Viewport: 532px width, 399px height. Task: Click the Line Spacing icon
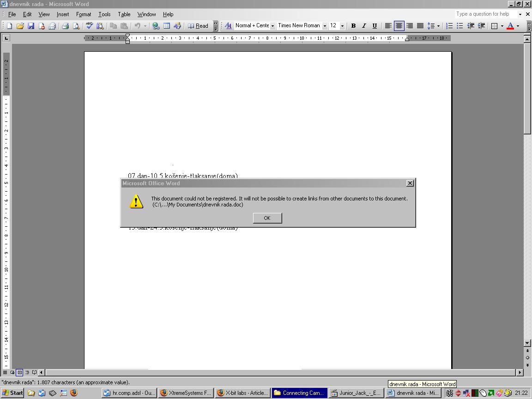(431, 26)
